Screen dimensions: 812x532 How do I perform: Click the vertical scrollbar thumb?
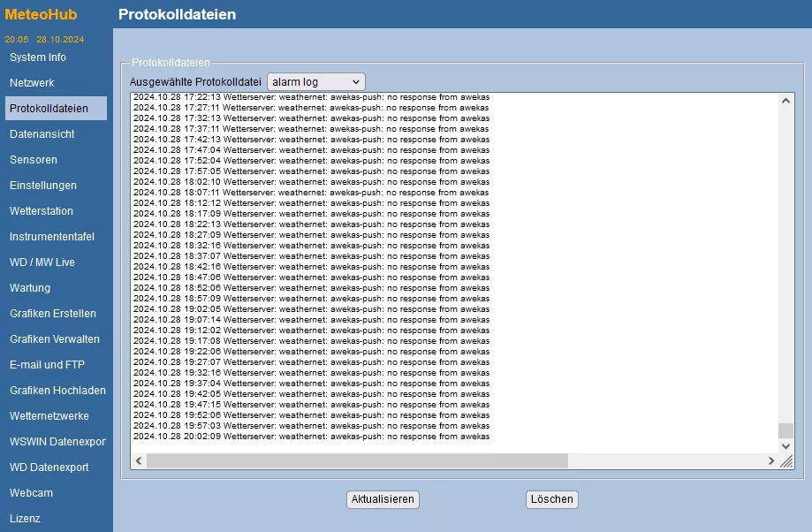pyautogui.click(x=785, y=430)
